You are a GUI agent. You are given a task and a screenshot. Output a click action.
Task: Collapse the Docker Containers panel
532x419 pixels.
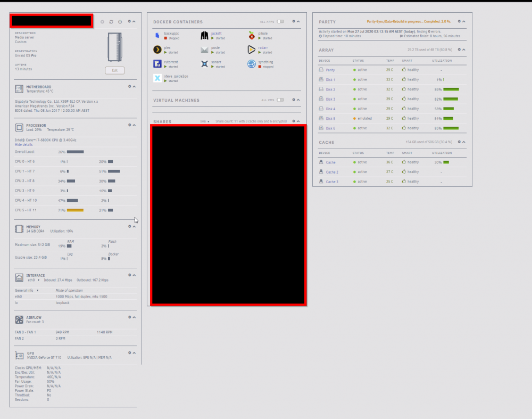pyautogui.click(x=298, y=21)
